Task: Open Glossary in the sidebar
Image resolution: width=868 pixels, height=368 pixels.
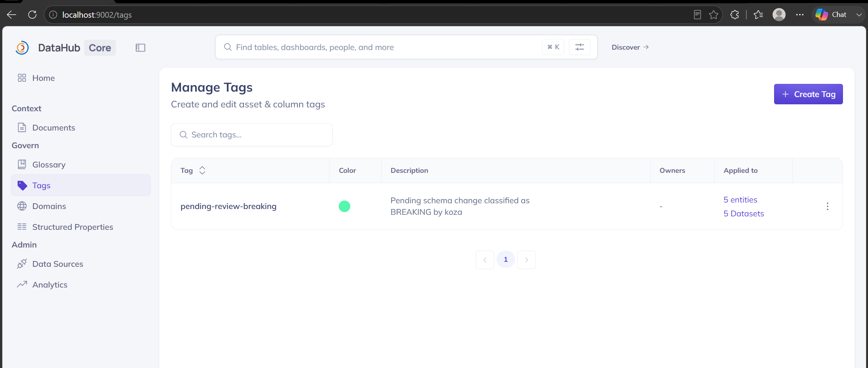Action: pyautogui.click(x=81, y=165)
